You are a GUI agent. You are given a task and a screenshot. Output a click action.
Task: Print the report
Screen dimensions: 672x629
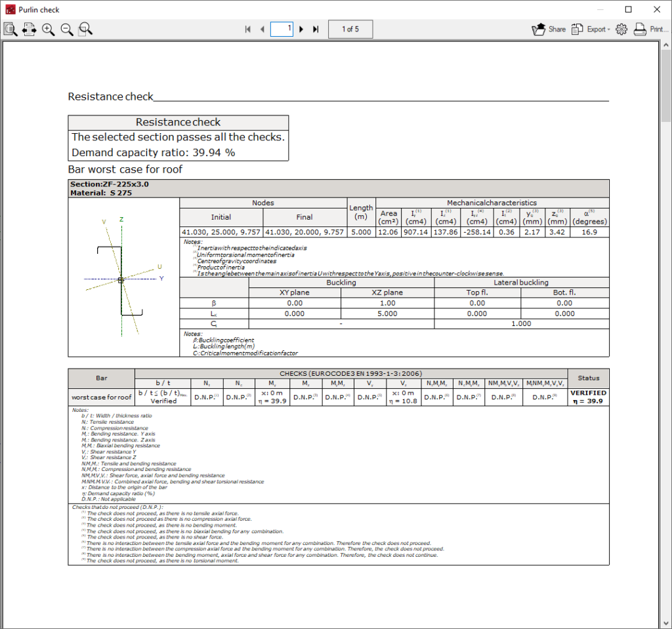[x=650, y=29]
